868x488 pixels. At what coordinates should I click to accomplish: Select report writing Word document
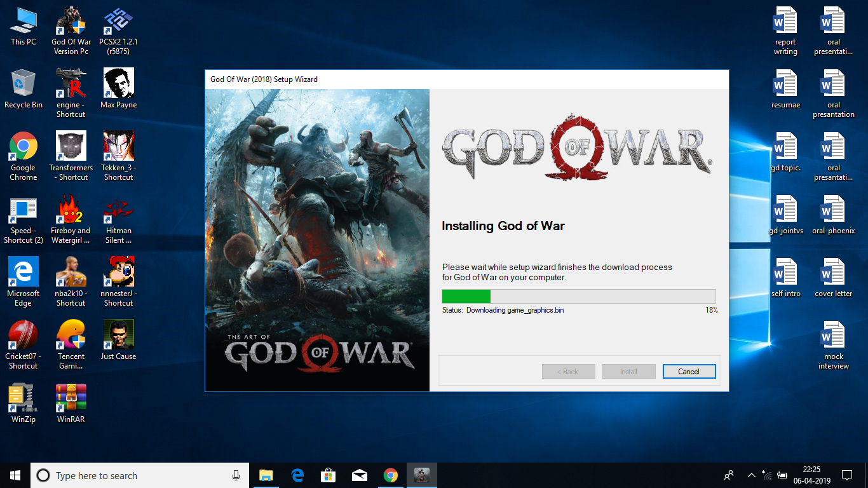(785, 31)
